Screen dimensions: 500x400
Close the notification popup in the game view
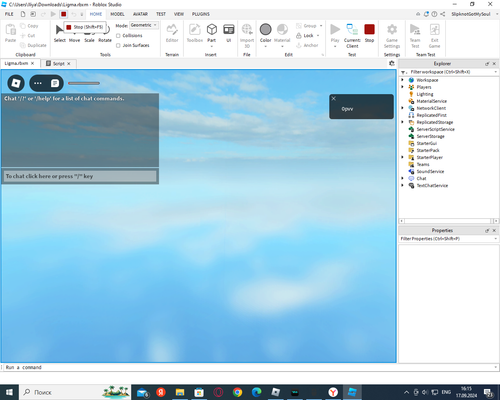pos(334,99)
